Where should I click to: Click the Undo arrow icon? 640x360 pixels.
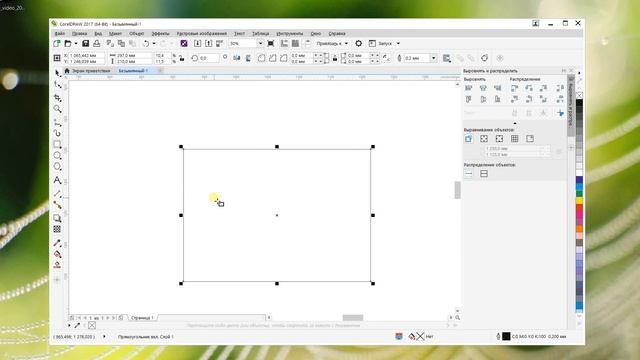(146, 43)
